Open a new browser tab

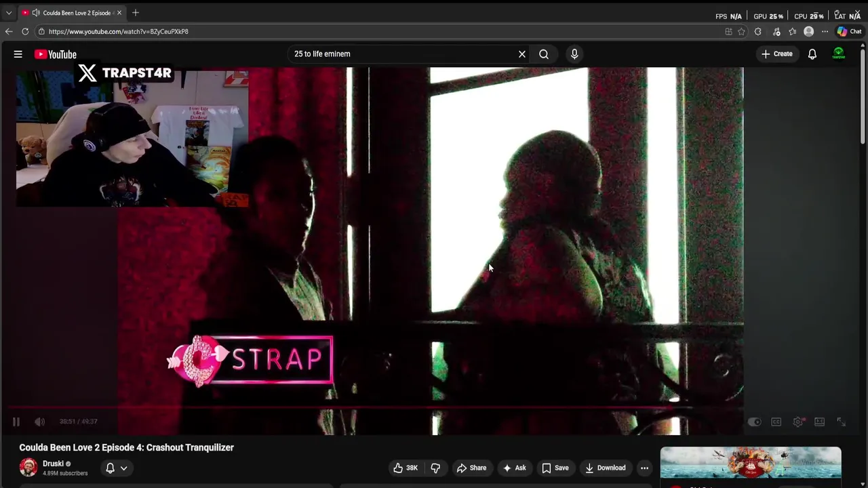tap(136, 13)
